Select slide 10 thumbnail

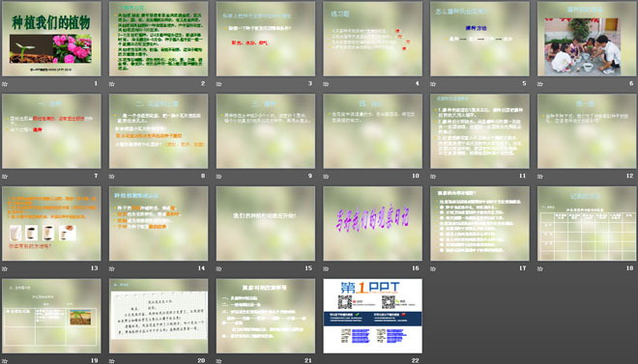(372, 131)
